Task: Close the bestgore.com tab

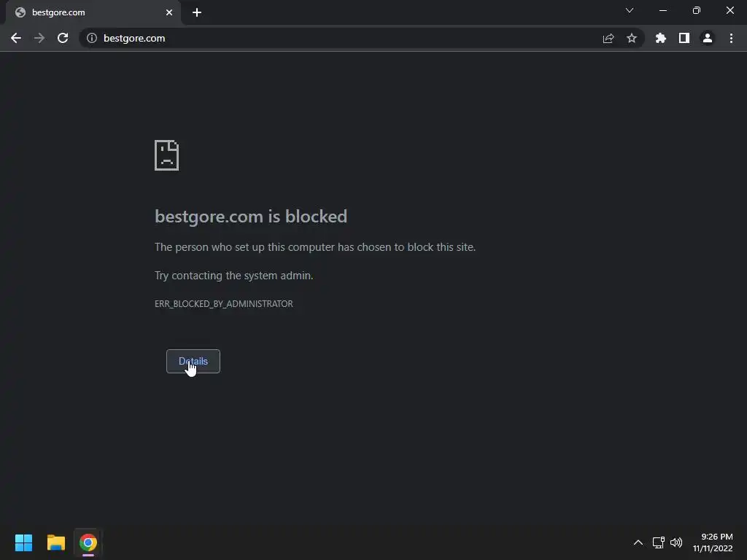Action: 169,12
